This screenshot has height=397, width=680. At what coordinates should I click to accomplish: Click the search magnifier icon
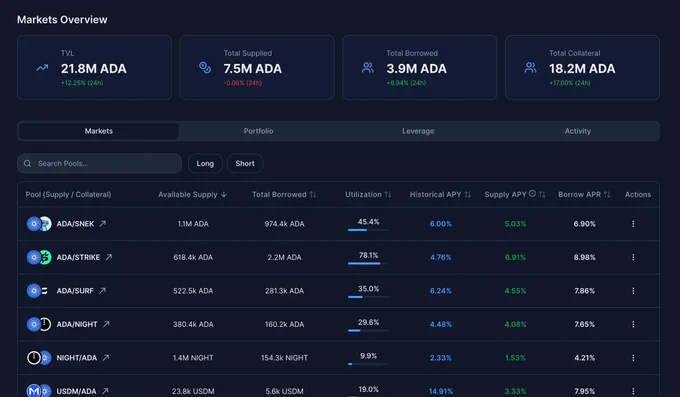pyautogui.click(x=27, y=164)
